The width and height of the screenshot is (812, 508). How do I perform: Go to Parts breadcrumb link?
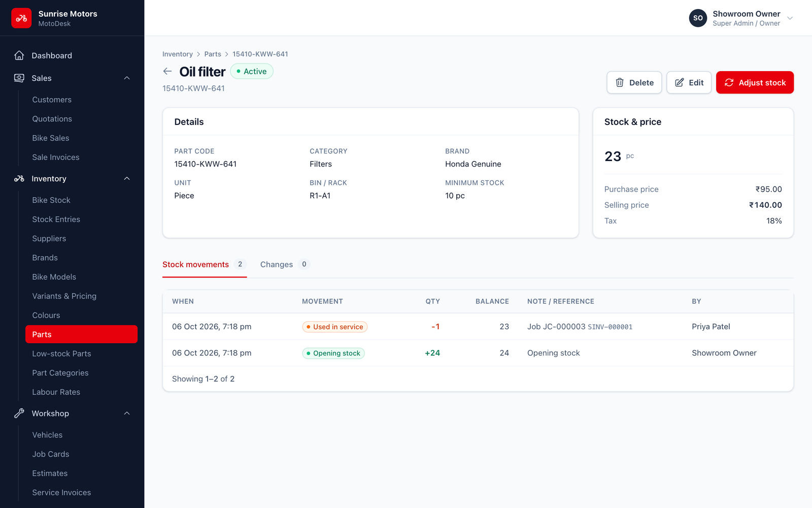213,54
